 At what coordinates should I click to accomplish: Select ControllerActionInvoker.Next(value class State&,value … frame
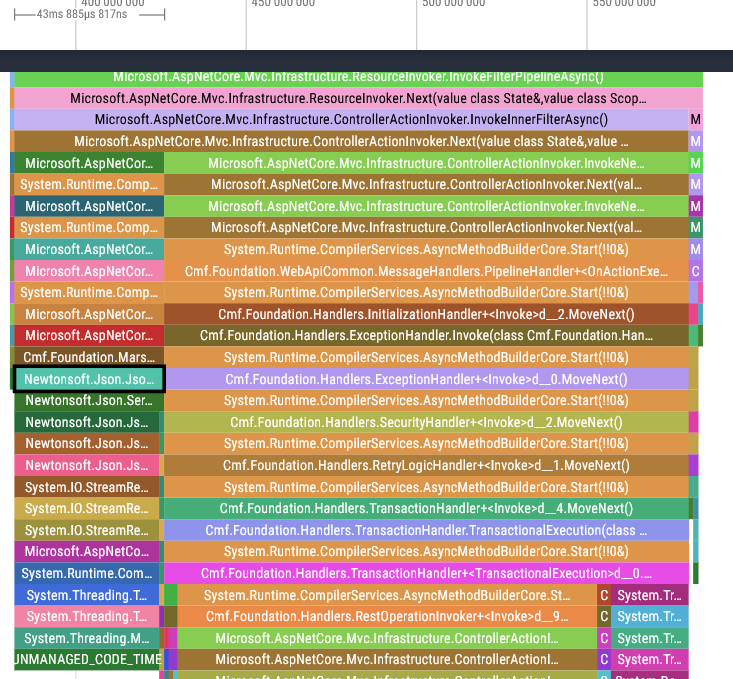tap(351, 141)
